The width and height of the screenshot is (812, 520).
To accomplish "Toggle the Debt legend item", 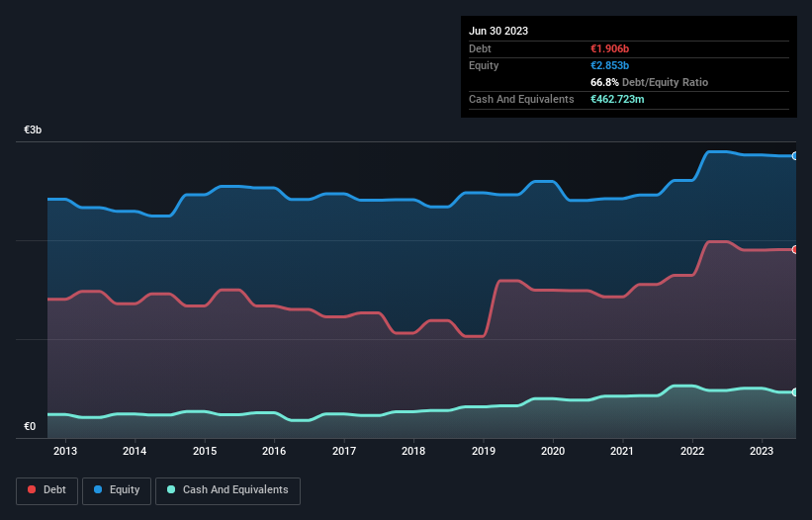I will pos(45,489).
